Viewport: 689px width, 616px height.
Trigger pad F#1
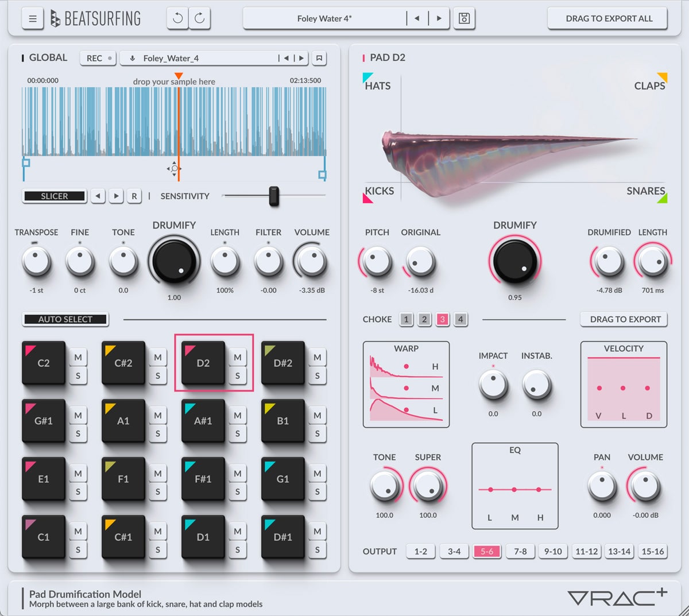[203, 479]
